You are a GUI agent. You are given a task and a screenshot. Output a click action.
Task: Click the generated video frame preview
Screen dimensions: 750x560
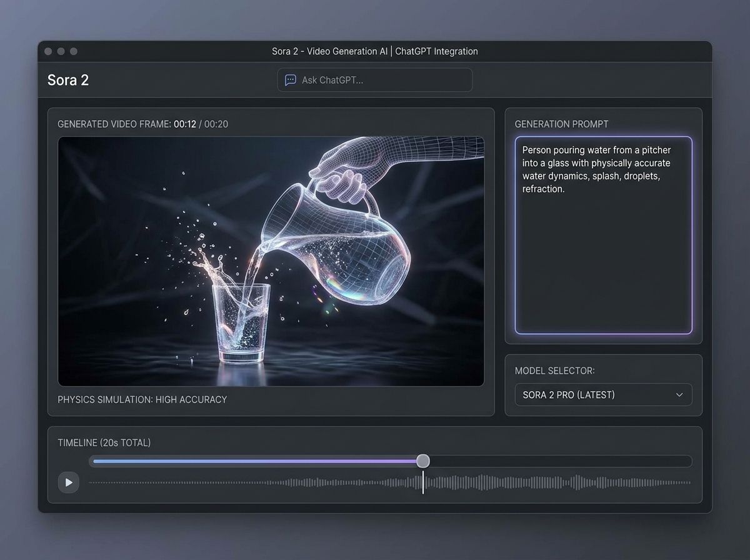[271, 261]
